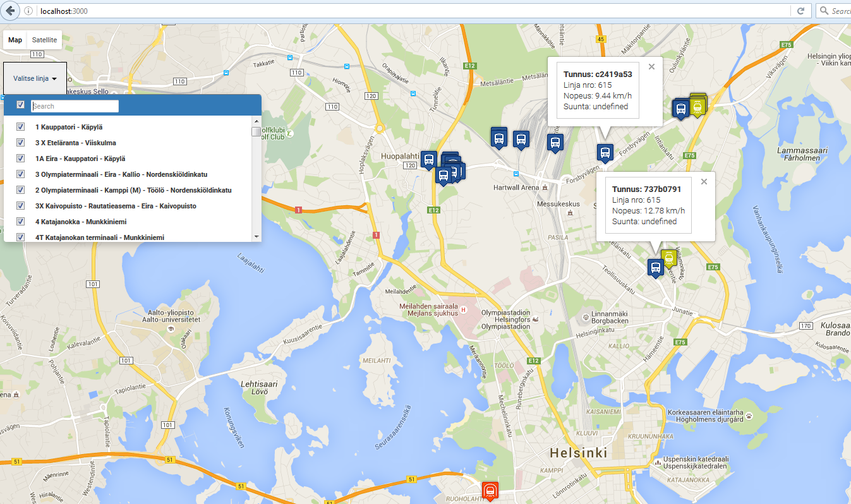Click the Uspenskin katedraali icon

(658, 463)
